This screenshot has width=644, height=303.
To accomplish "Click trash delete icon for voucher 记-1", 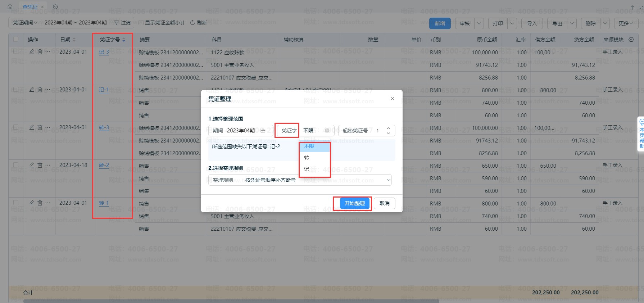I will point(40,89).
